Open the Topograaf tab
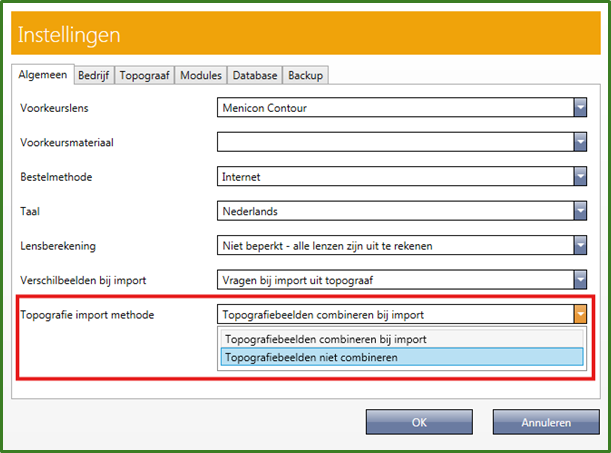 coord(145,75)
